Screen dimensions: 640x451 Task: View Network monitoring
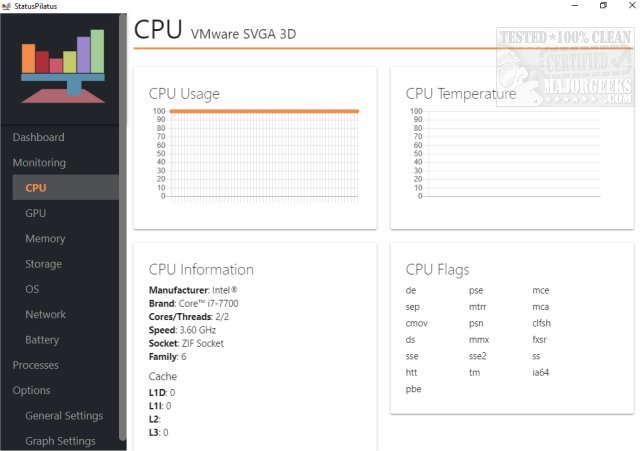45,314
